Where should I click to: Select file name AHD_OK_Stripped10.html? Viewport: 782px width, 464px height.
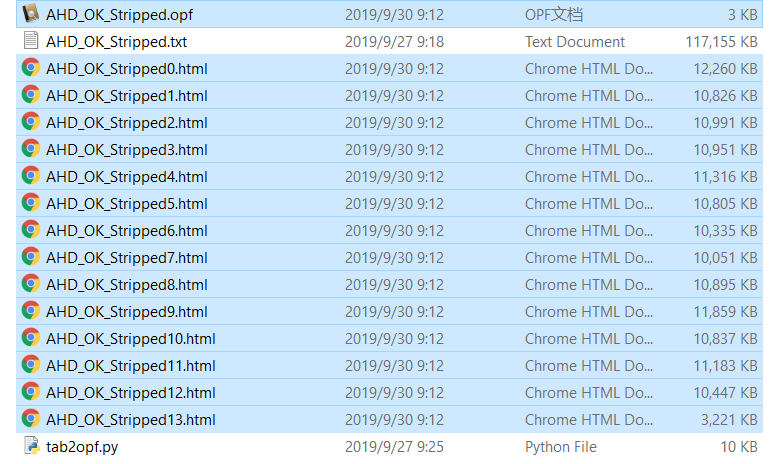pos(131,339)
